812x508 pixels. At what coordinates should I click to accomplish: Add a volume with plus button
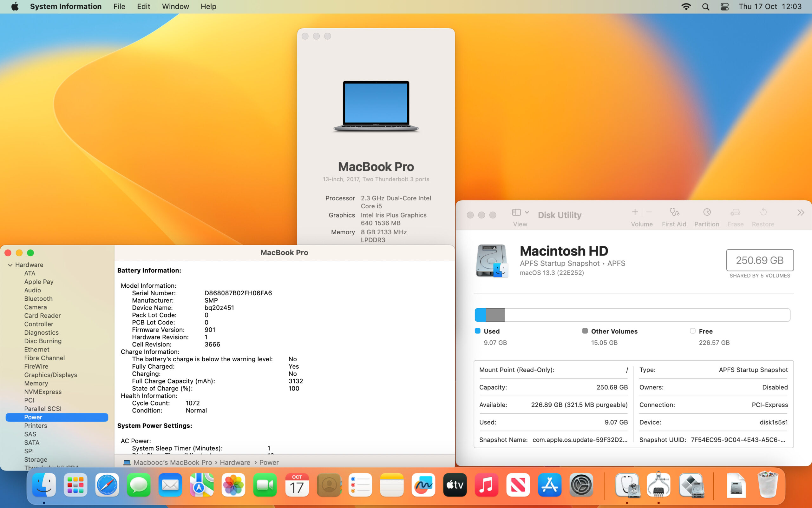[635, 212]
